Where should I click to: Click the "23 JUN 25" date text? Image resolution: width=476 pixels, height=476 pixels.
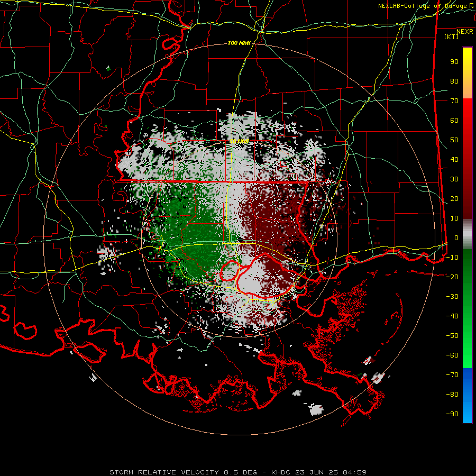[x=317, y=472]
